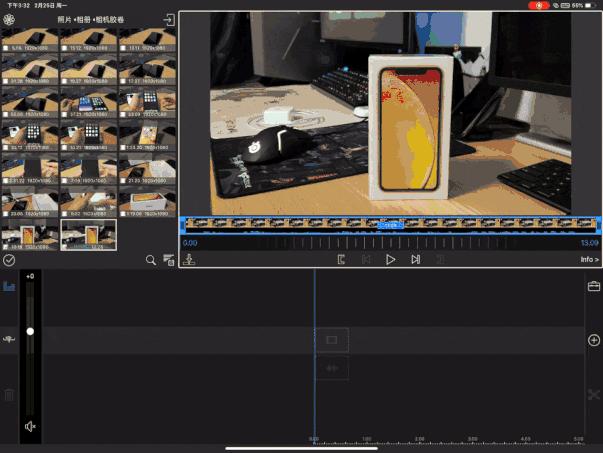
Task: Insert clip into timeline with download-arrow icon
Action: click(x=189, y=260)
